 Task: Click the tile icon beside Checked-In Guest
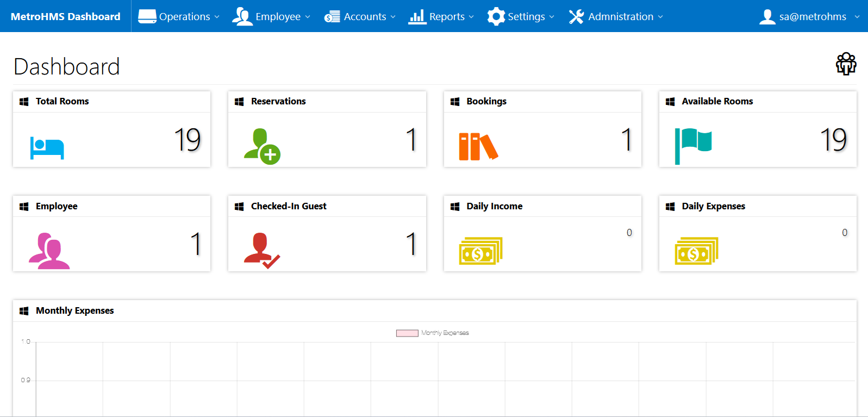click(x=239, y=207)
